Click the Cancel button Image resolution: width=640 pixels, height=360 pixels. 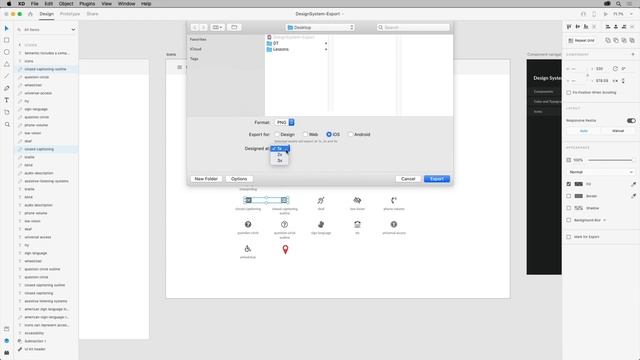coord(408,179)
